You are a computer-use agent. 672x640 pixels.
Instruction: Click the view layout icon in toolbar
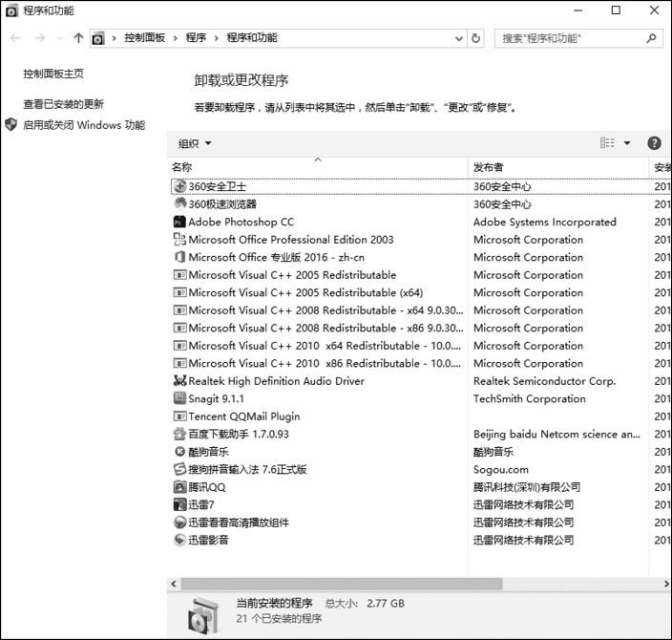607,143
